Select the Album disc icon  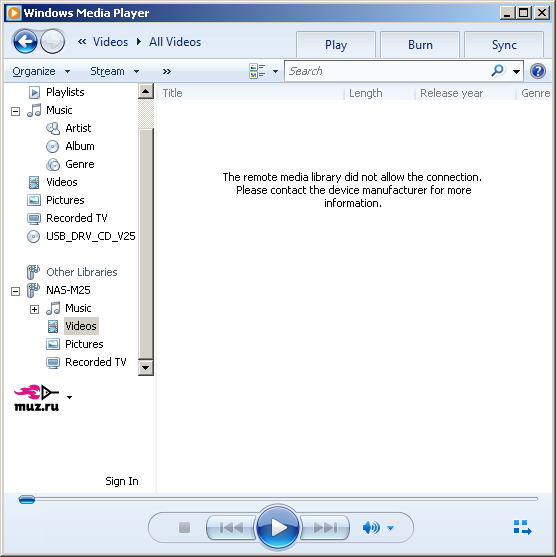click(x=53, y=146)
